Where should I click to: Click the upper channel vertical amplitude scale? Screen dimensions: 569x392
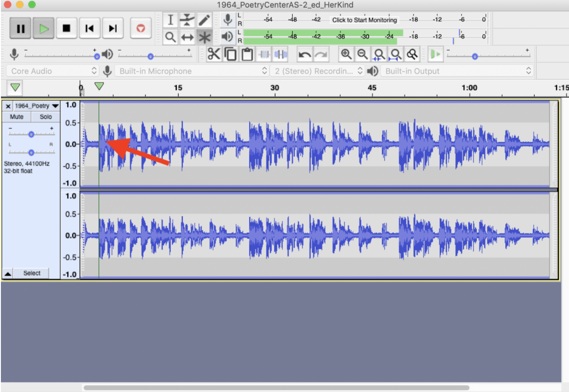[x=70, y=144]
